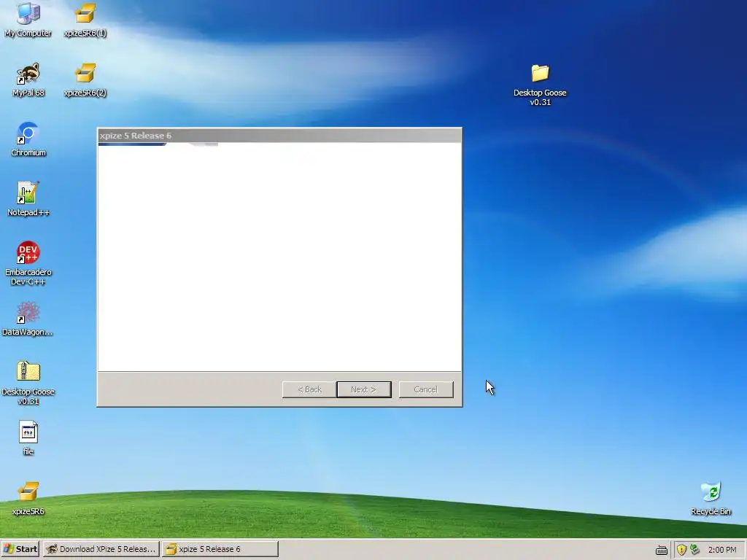This screenshot has height=560, width=747.
Task: Click the 2:00 PM system clock
Action: 722,550
